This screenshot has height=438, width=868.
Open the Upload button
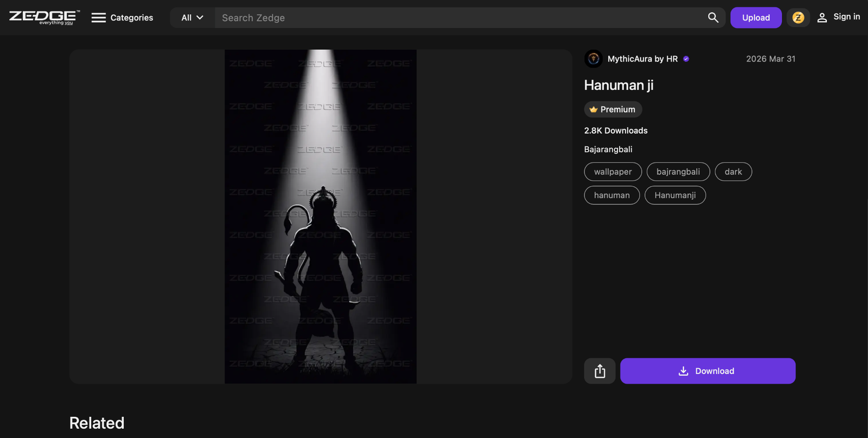click(x=756, y=17)
